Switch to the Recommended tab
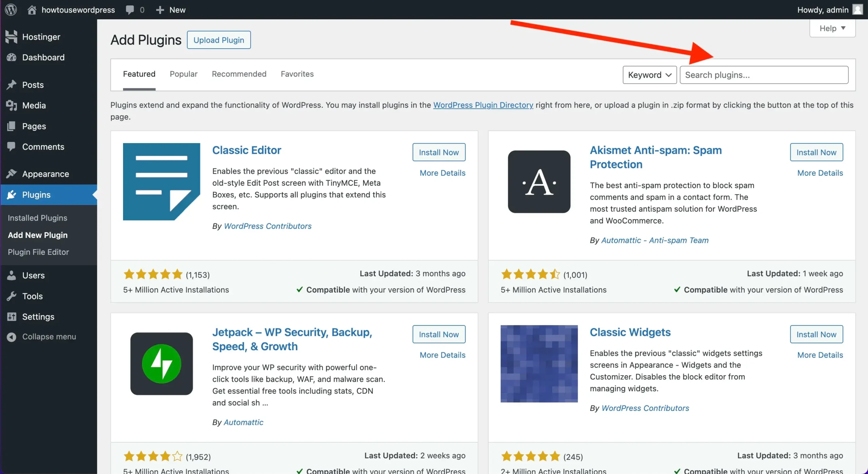868x474 pixels. pos(239,74)
